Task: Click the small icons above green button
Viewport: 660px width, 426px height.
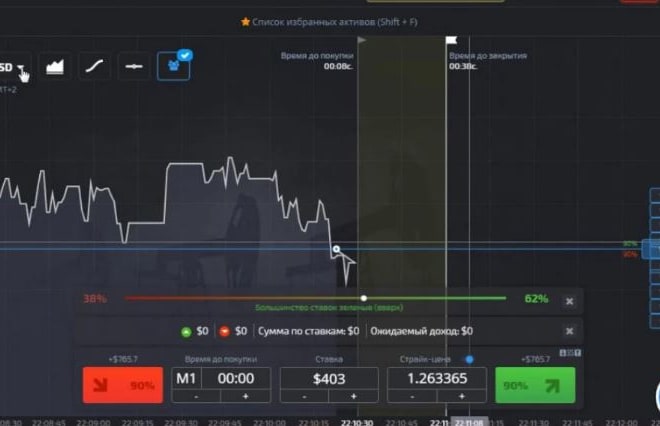Action: [x=570, y=353]
